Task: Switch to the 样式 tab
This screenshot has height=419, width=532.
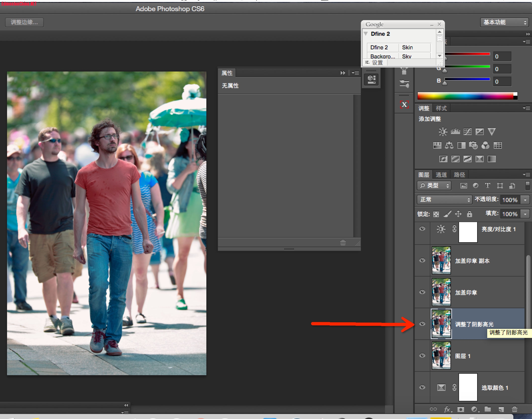Action: [441, 108]
